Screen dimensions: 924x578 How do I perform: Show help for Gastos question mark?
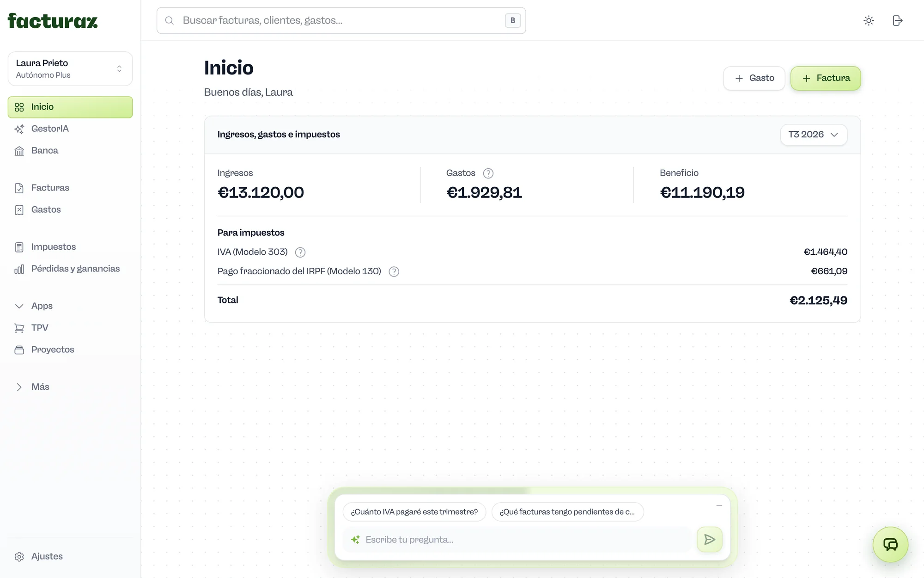click(488, 173)
